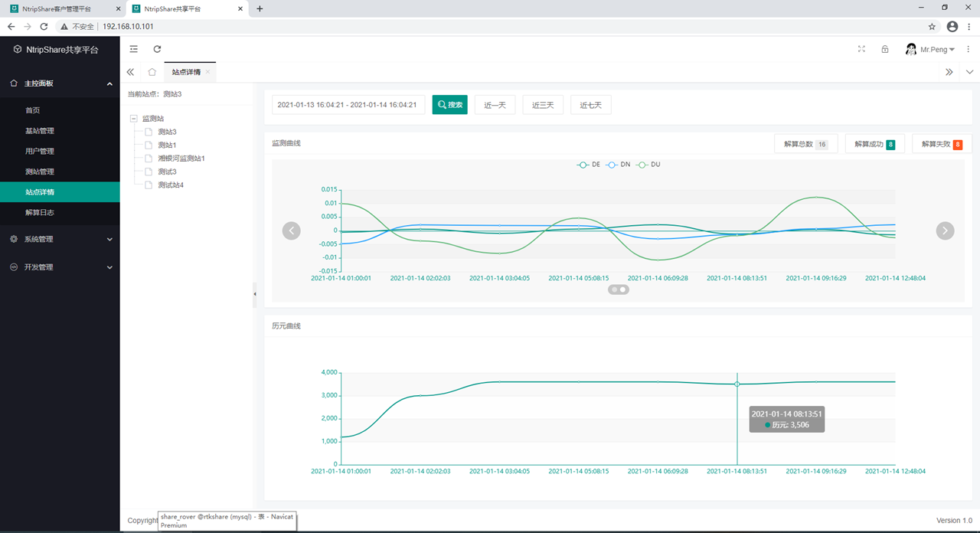Show previous chart with left arrow

pos(292,231)
